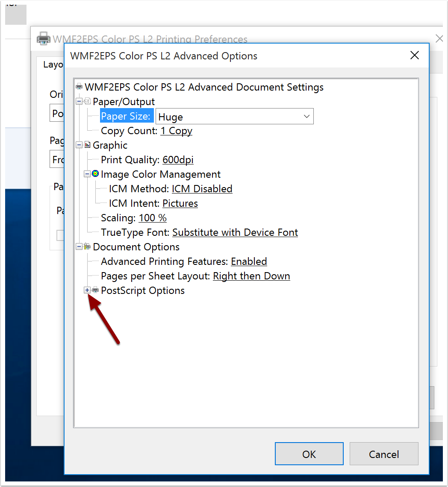Click the Document Options icon

tap(87, 246)
